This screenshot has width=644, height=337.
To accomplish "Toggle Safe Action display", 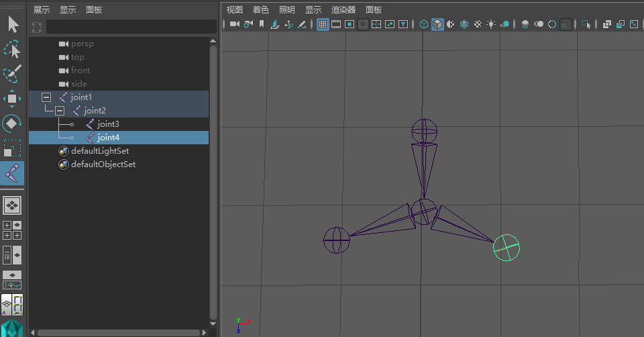I will tap(390, 24).
